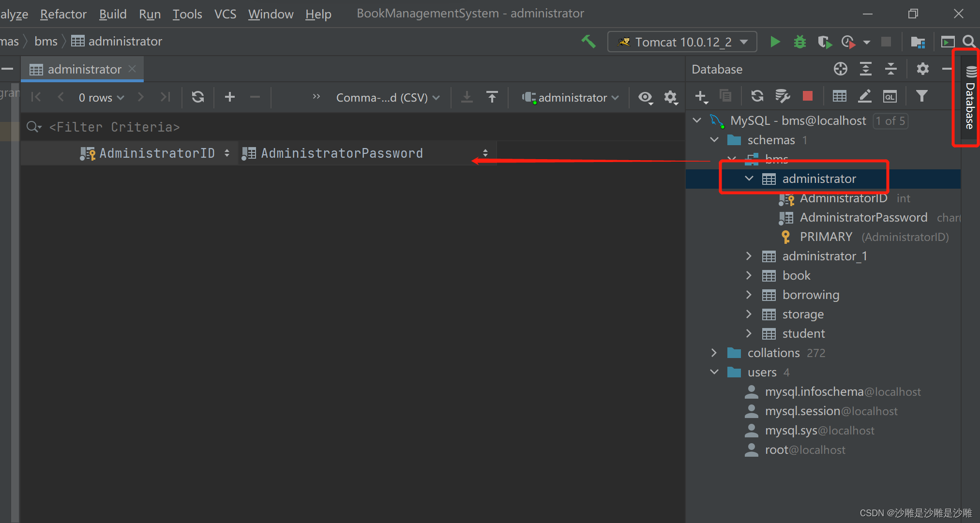Click the Filter Criteria input field

tap(106, 127)
